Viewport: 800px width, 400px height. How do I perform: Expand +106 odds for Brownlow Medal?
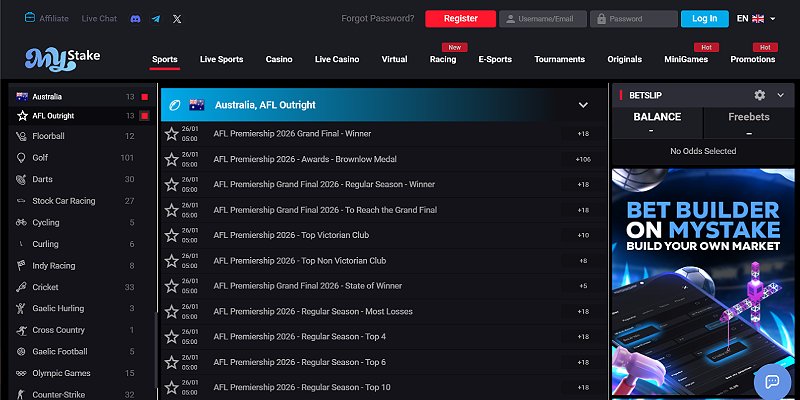click(583, 159)
